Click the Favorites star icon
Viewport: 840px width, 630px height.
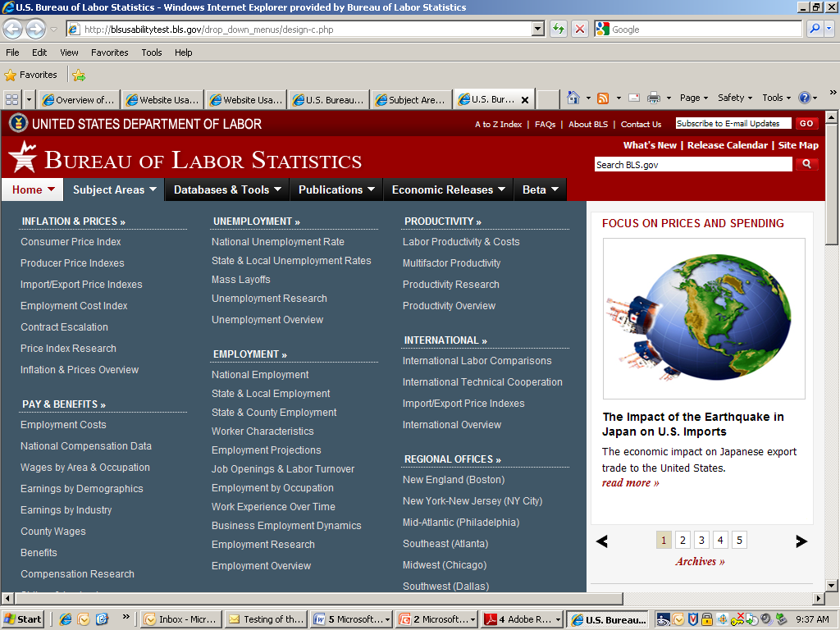pyautogui.click(x=10, y=75)
